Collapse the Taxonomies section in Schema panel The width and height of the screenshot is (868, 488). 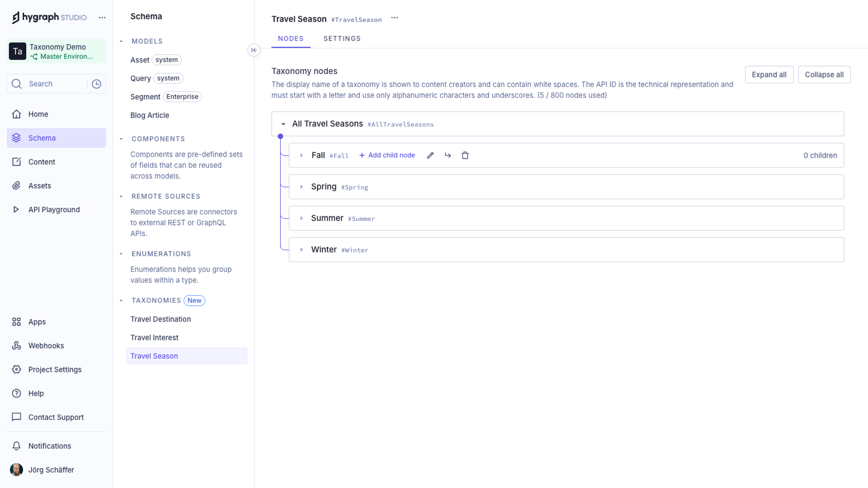point(121,301)
